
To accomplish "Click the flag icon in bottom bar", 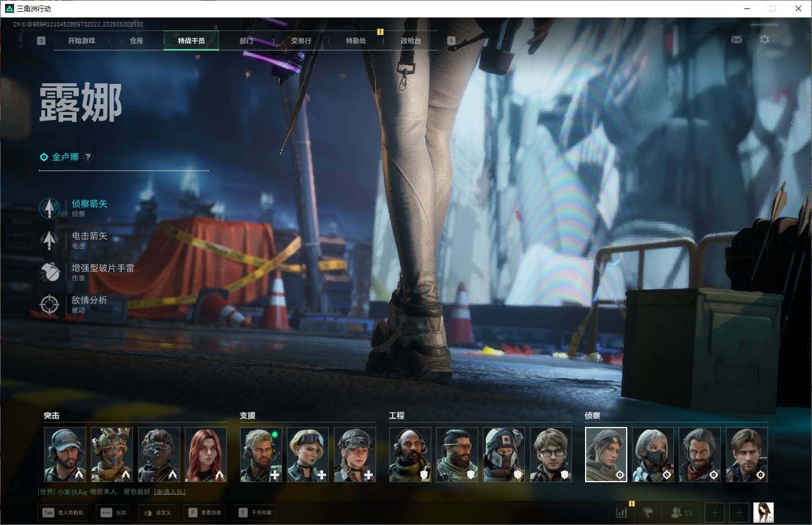I will pos(648,513).
